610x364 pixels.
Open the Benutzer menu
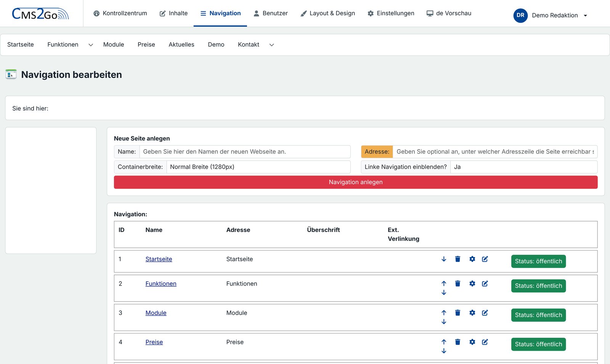tap(271, 13)
